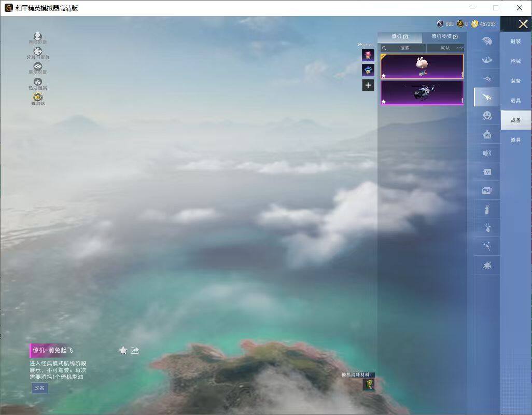Select the bottom dish/saucer category icon

[487, 265]
